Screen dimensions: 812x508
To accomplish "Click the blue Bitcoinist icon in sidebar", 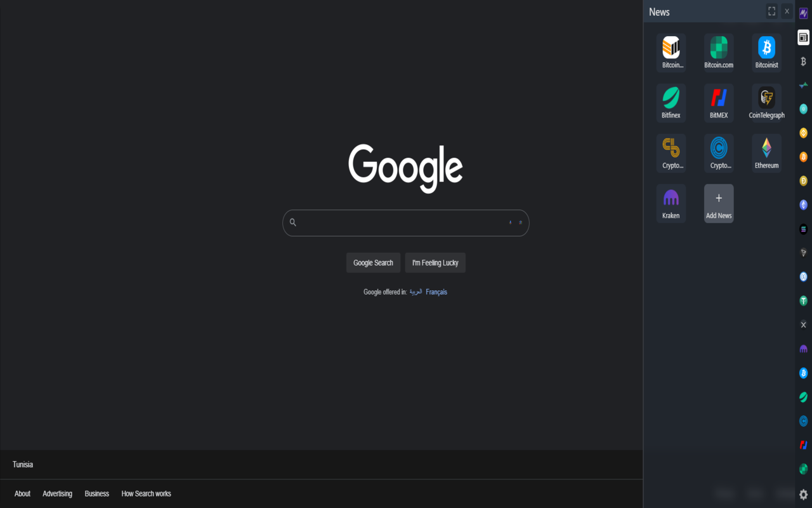I will click(x=803, y=373).
